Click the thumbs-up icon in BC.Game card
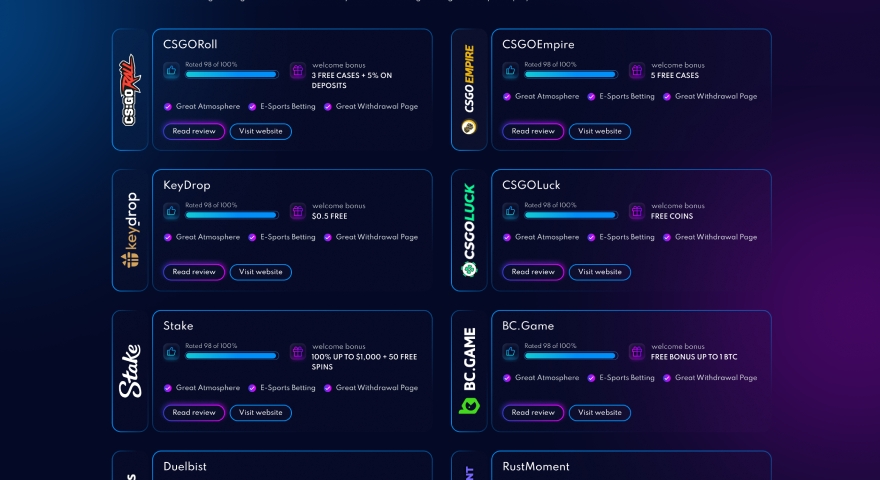This screenshot has height=480, width=880. [510, 352]
